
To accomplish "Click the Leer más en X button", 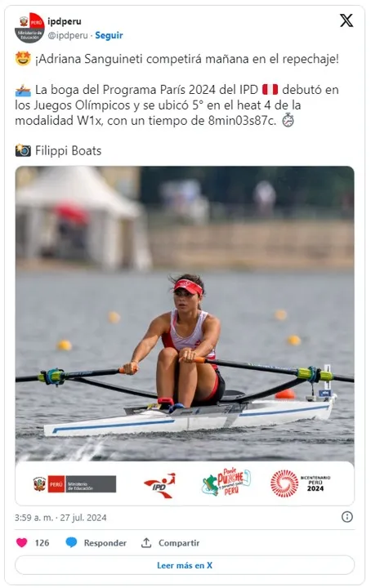I will (x=185, y=565).
